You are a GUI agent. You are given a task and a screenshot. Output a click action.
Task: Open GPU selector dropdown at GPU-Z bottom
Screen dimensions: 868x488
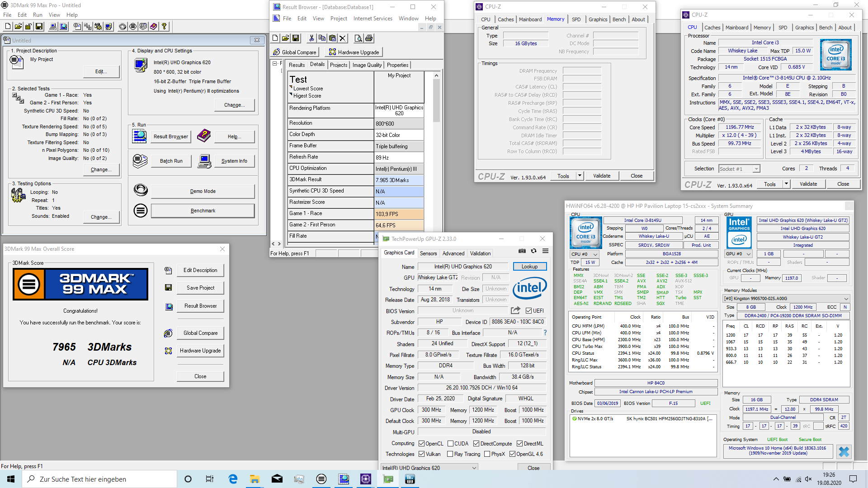click(x=429, y=468)
